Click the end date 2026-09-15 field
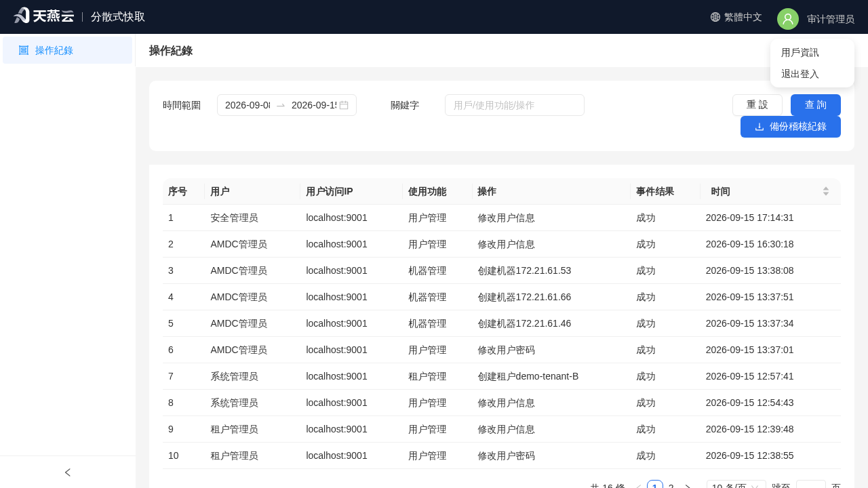Screen dimensions: 868x488 (313, 105)
